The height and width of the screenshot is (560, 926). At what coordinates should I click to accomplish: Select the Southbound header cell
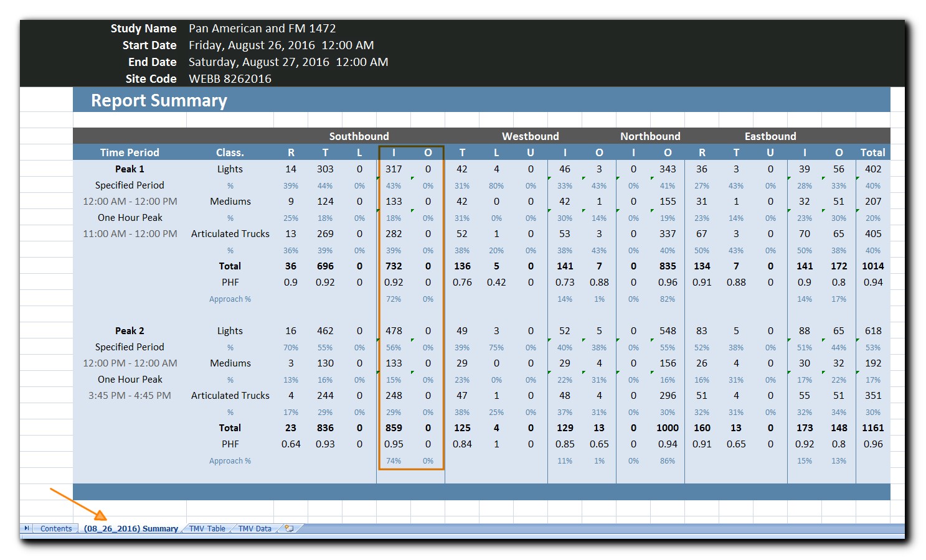coord(359,136)
